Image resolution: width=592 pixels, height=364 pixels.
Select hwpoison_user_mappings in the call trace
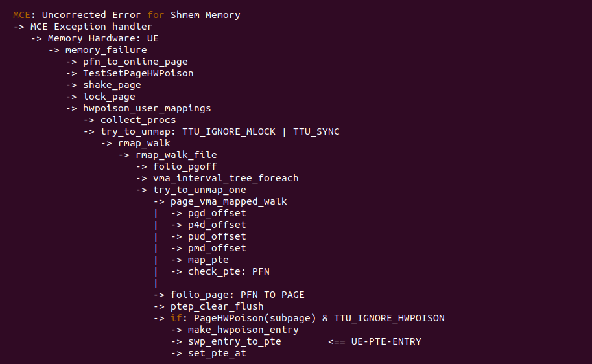pos(147,108)
